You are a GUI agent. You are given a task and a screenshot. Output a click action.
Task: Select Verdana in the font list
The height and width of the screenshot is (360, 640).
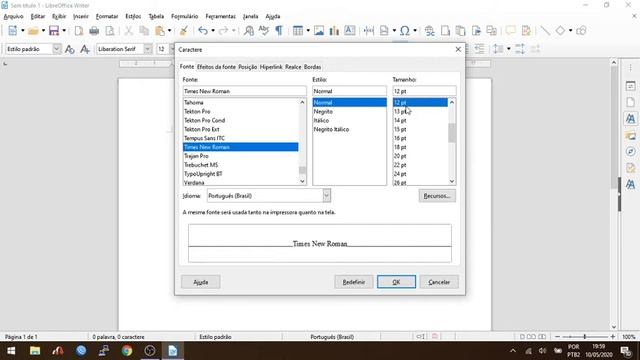click(194, 182)
